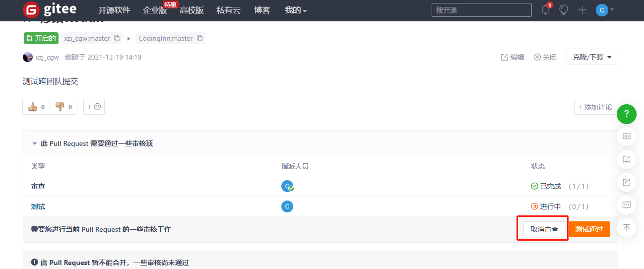Add an emoji reaction with the smiley
644x269 pixels.
pos(94,107)
